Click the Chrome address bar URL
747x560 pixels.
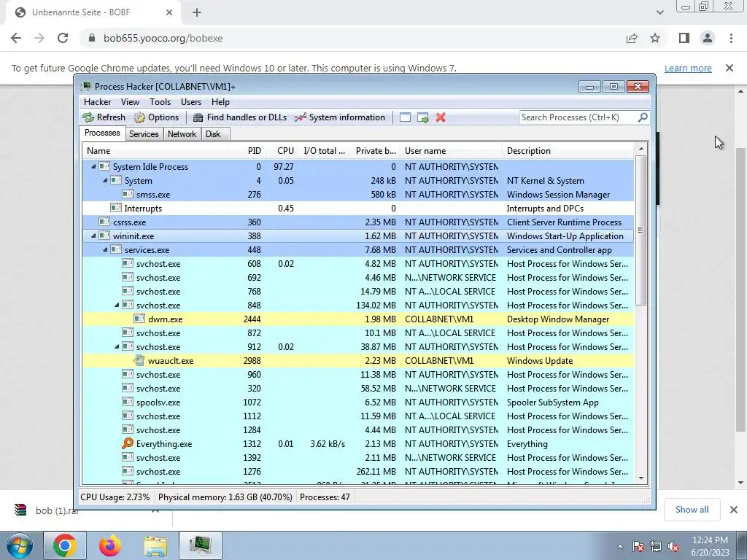click(163, 38)
